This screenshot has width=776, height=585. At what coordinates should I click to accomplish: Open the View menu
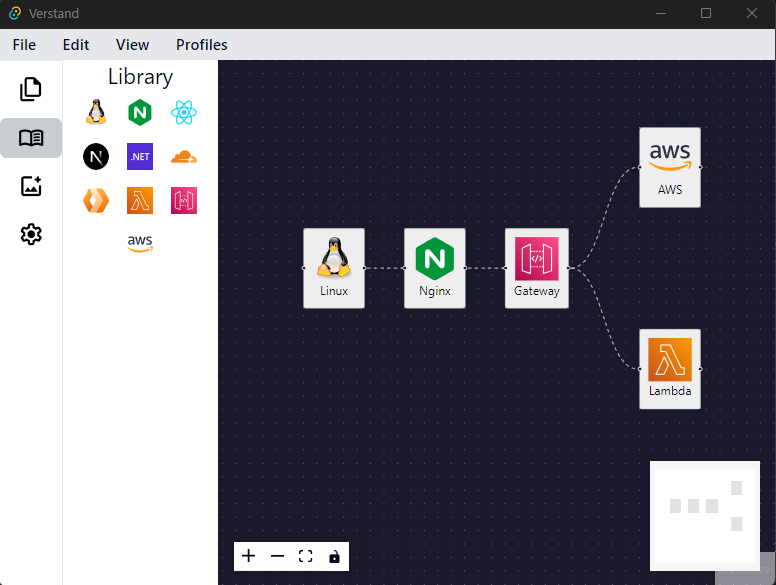point(132,45)
